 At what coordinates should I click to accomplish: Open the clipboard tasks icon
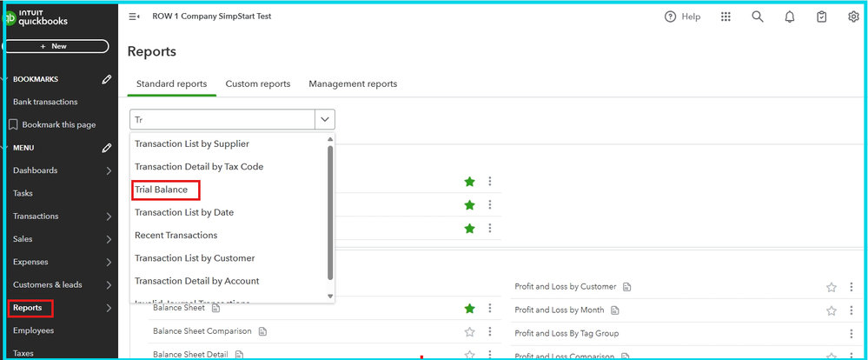[821, 17]
